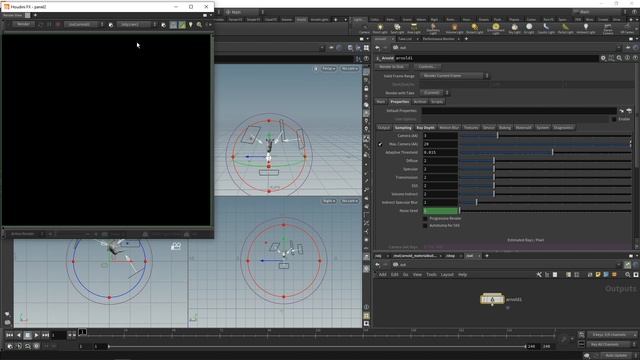Go back in parameter pane path navigation

(x=377, y=48)
